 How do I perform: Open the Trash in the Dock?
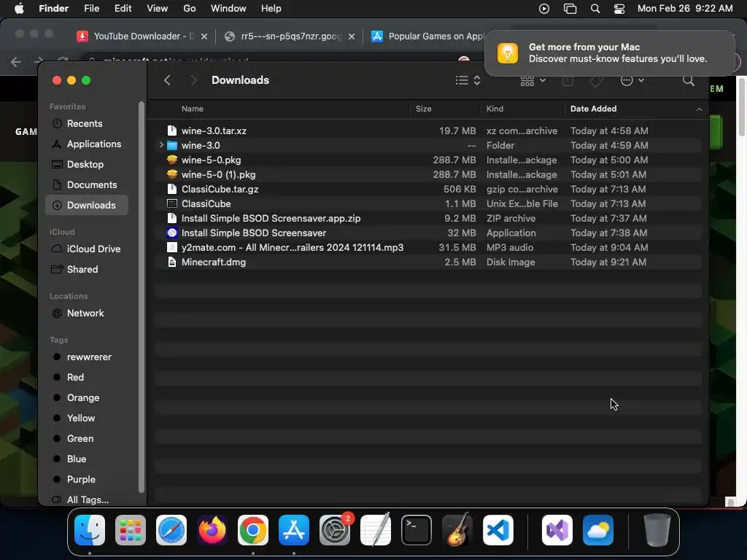657,530
